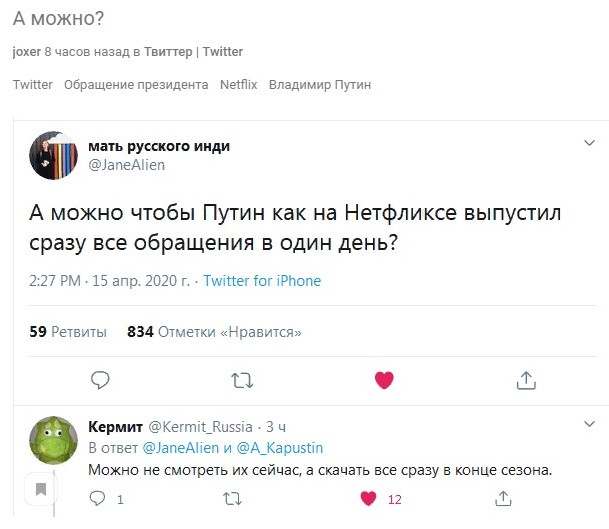This screenshot has width=609, height=529.
Task: View мать русского инди avatar
Action: [53, 154]
